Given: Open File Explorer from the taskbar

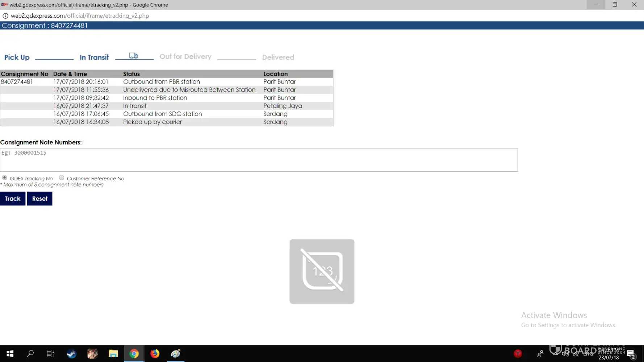Looking at the screenshot, I should pyautogui.click(x=113, y=354).
